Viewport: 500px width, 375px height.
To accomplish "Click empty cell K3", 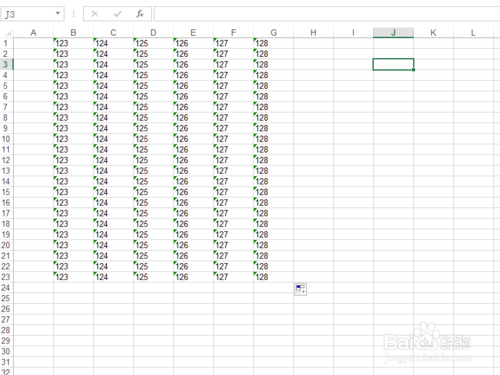I will point(433,65).
